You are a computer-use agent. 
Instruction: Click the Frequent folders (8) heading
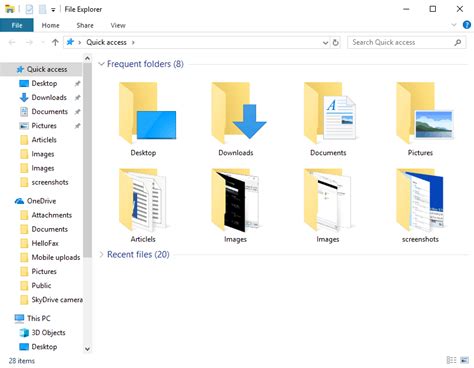click(x=145, y=64)
